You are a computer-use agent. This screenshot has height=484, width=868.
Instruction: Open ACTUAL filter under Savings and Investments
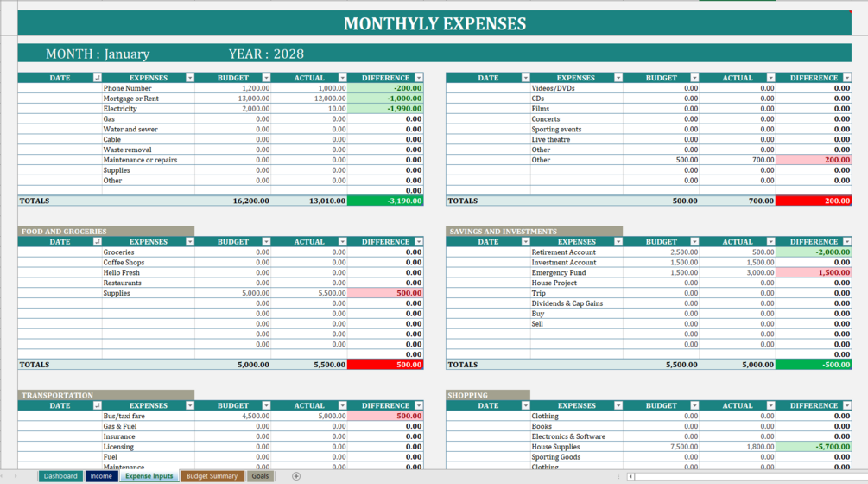click(771, 242)
